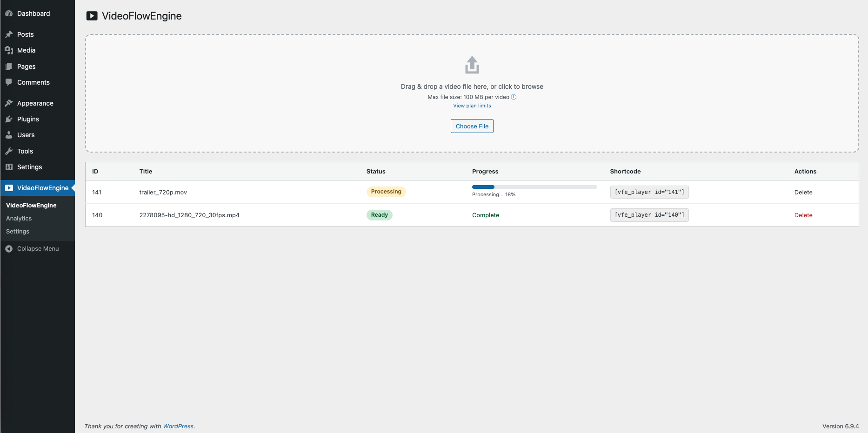Delete the 2278095-hd_1280_720_30fps.mp4 video
The height and width of the screenshot is (433, 868).
(x=803, y=215)
